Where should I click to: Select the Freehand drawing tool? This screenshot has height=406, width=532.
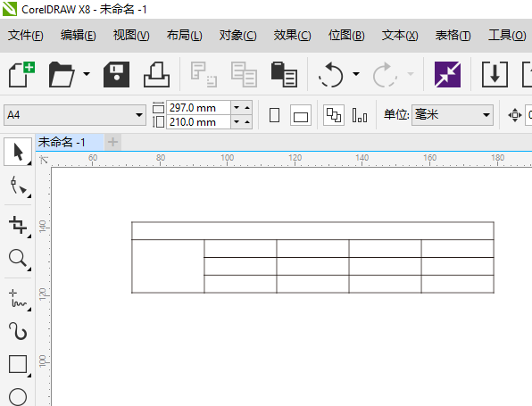[18, 299]
